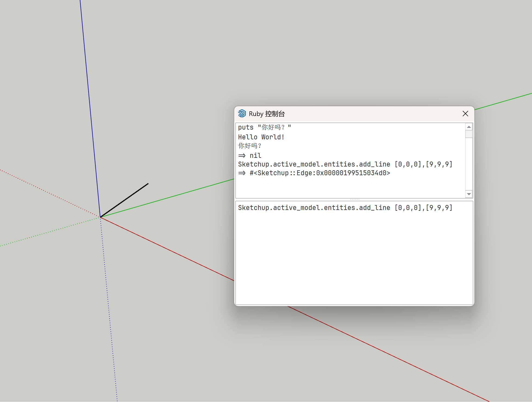Click the SketchUp logo in console title bar

[x=242, y=114]
